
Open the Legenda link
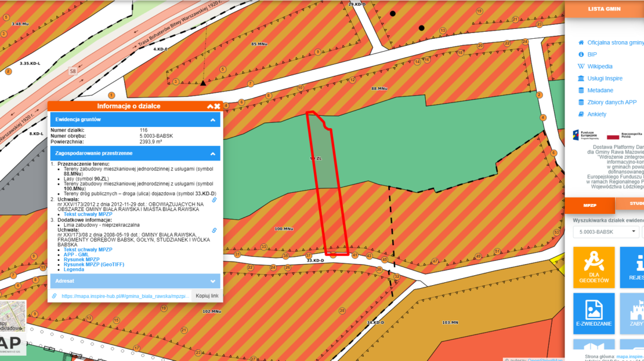[x=74, y=269]
